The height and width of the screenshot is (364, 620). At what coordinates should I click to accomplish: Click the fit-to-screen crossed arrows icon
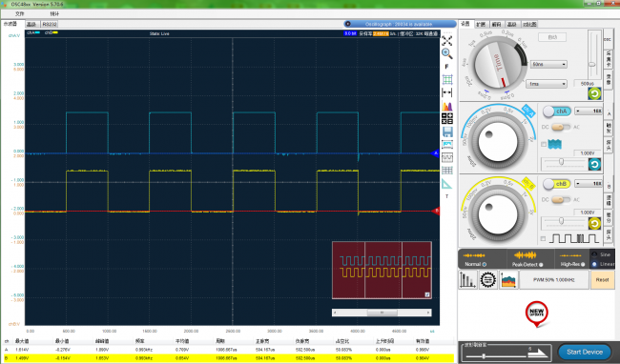446,41
